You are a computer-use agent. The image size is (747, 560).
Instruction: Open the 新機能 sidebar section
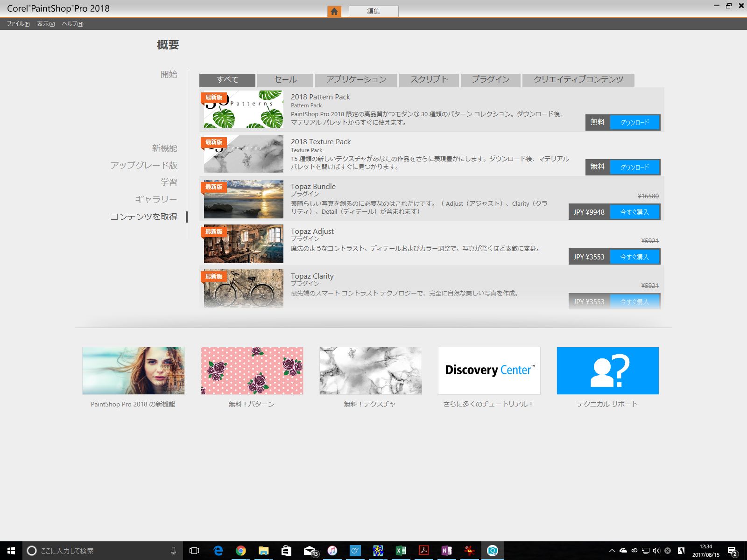click(x=164, y=148)
